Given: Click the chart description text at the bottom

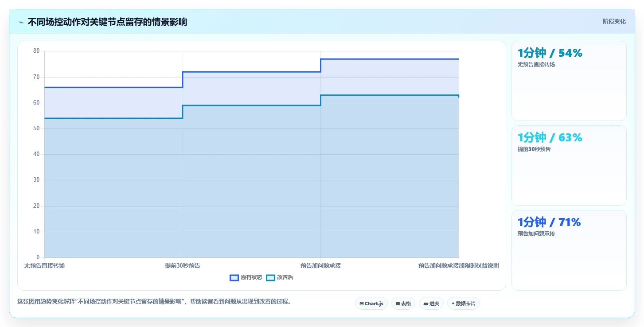Looking at the screenshot, I should (x=154, y=301).
